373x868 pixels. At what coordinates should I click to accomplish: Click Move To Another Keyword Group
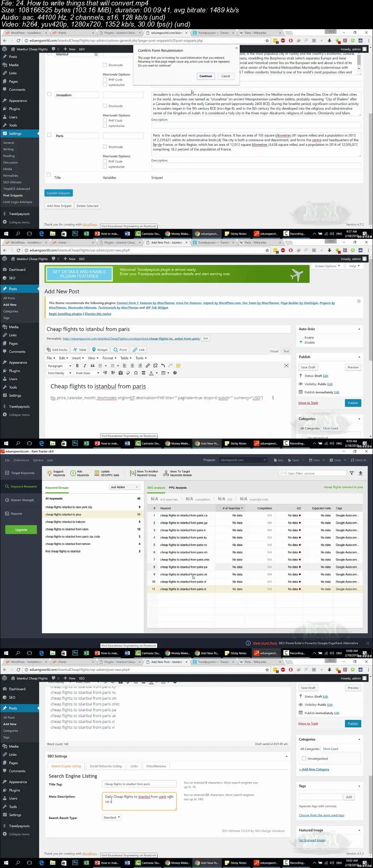144,473
